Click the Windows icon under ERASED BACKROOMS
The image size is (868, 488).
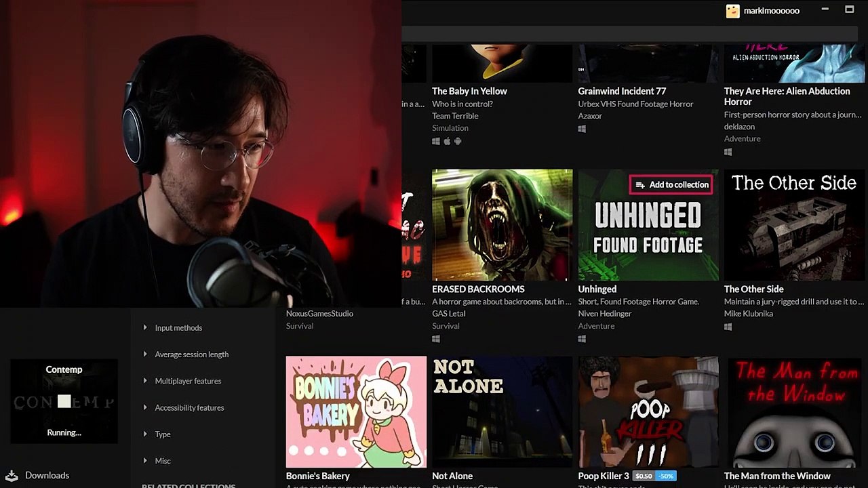click(x=436, y=339)
